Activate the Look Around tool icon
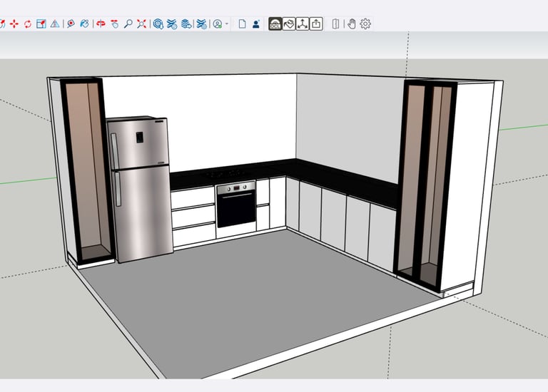The image size is (548, 392). [114, 24]
